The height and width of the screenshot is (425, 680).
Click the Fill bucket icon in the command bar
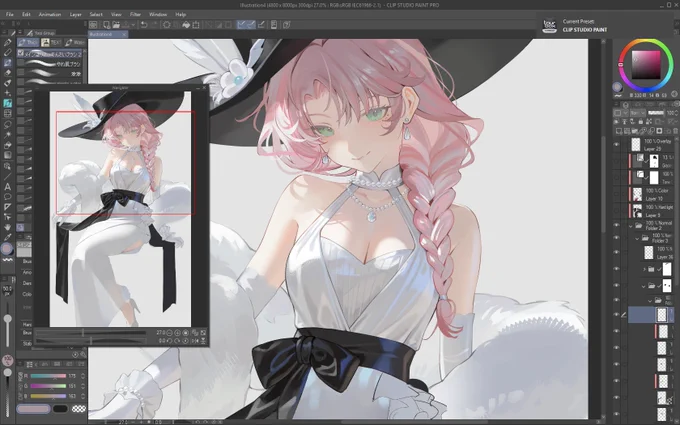tap(186, 25)
